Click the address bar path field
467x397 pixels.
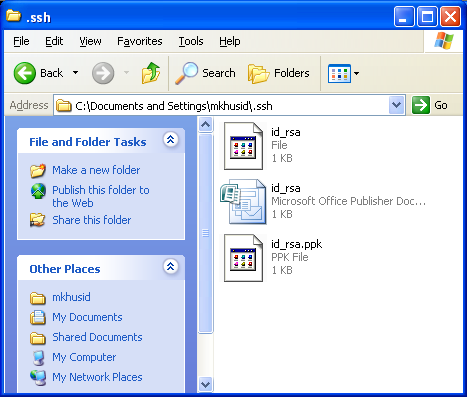point(221,106)
